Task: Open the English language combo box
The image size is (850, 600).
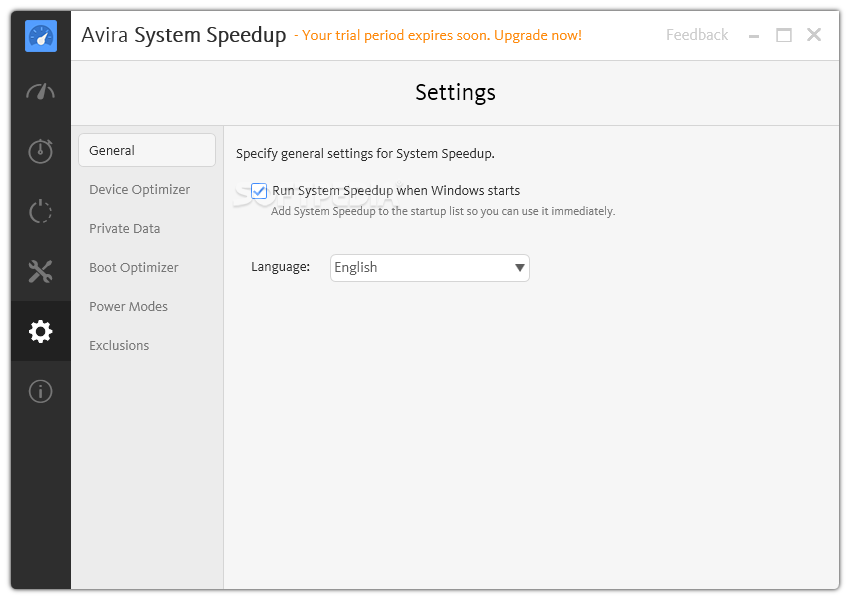Action: [429, 268]
